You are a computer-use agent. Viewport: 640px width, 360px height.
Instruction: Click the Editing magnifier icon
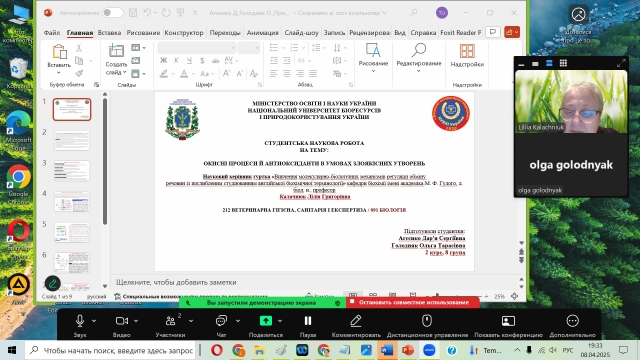click(x=419, y=51)
